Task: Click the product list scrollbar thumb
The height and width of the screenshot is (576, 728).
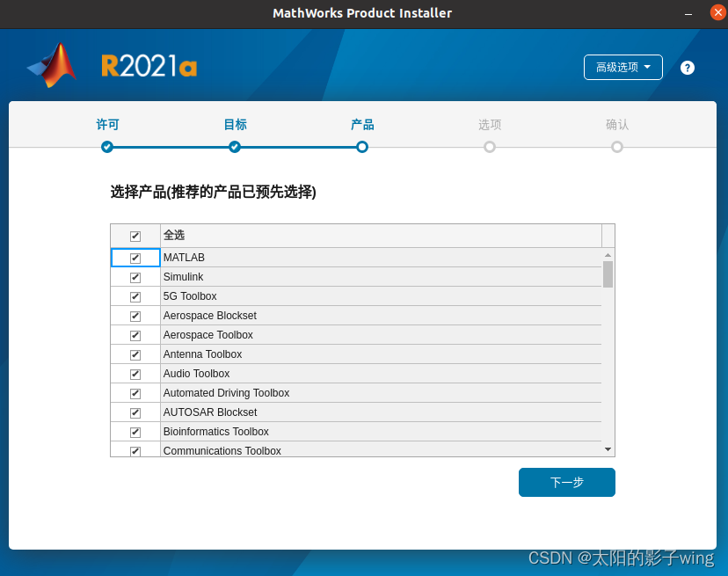Action: pyautogui.click(x=608, y=273)
